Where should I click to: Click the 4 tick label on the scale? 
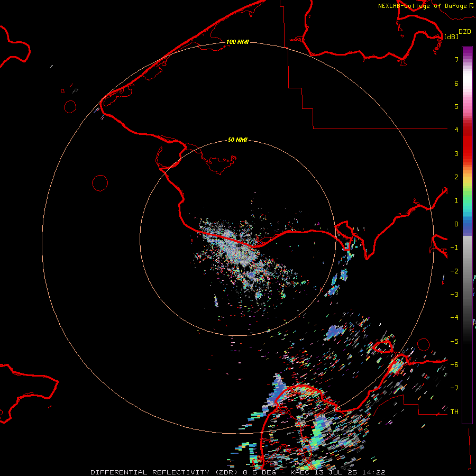click(x=456, y=130)
